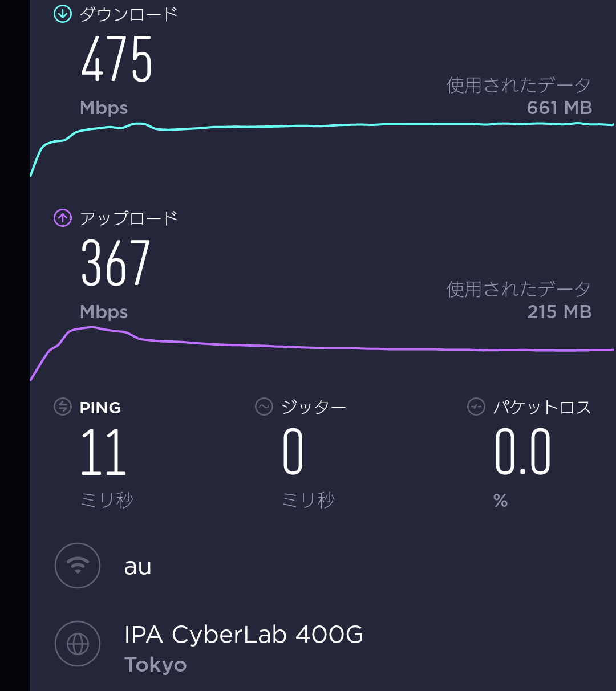The height and width of the screenshot is (691, 616).
Task: Tap the purple upload speed graph
Action: pyautogui.click(x=342, y=348)
